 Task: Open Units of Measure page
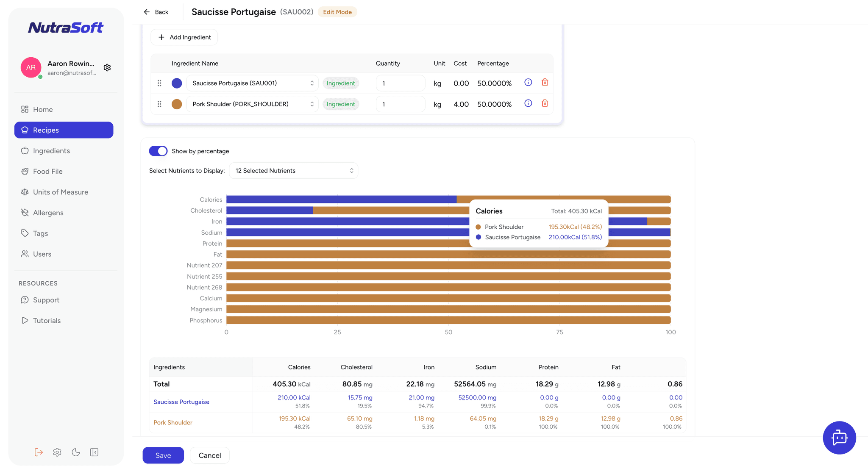pyautogui.click(x=64, y=192)
